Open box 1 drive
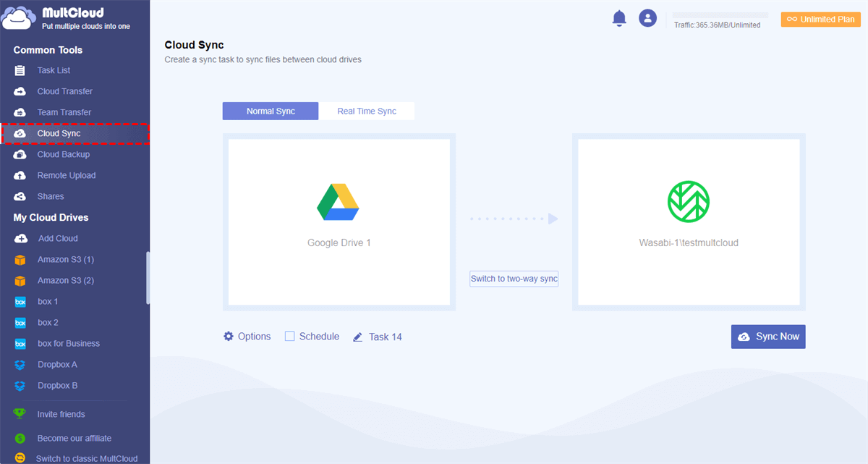 point(48,301)
